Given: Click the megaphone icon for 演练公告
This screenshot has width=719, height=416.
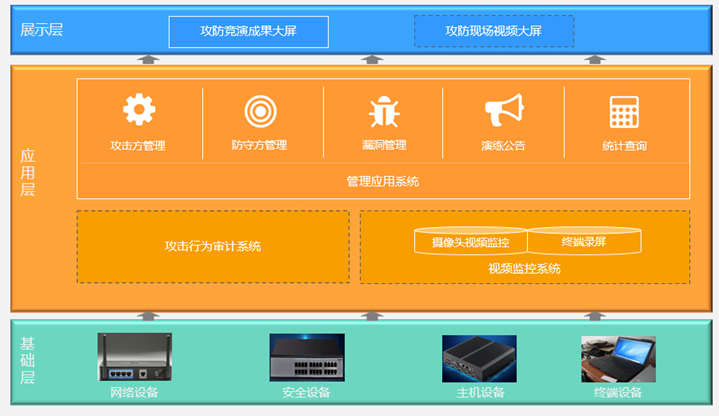Looking at the screenshot, I should click(504, 110).
